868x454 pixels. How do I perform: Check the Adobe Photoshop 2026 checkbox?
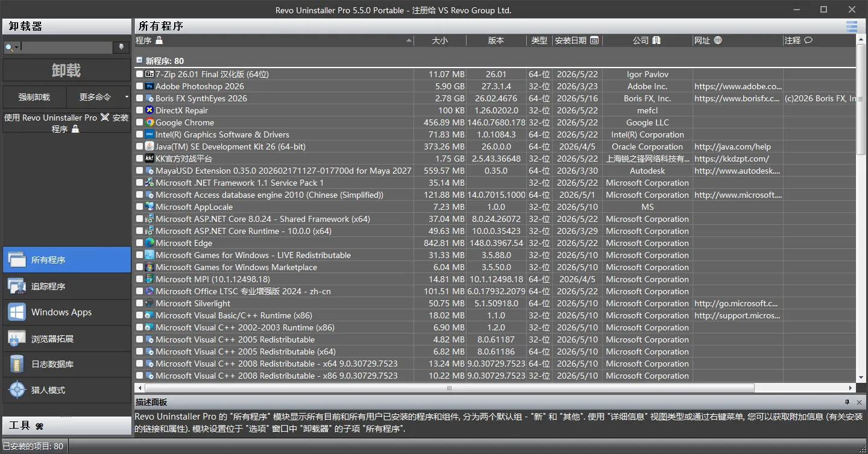[x=140, y=86]
